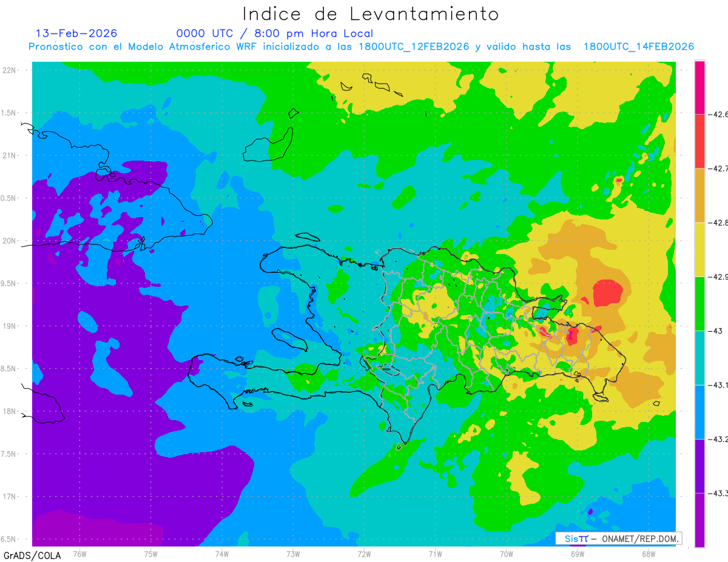This screenshot has width=728, height=562.
Task: Pick the green legend segment above -43
Action: 699,303
